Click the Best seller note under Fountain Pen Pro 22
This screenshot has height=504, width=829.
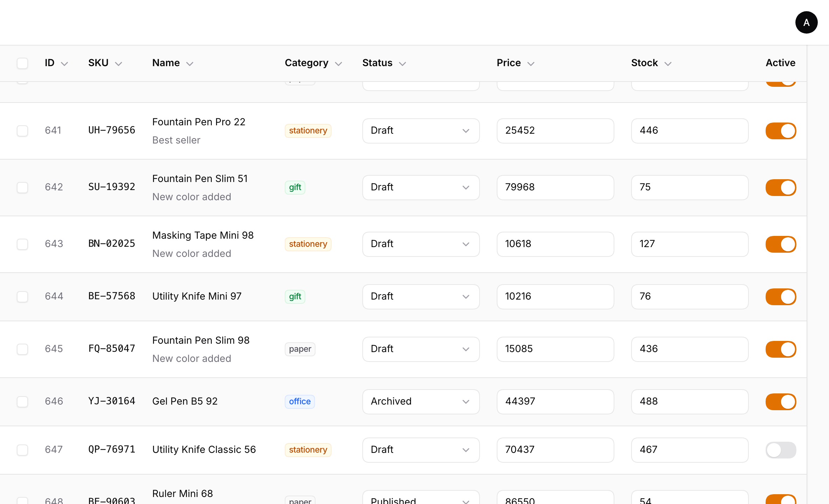coord(176,140)
